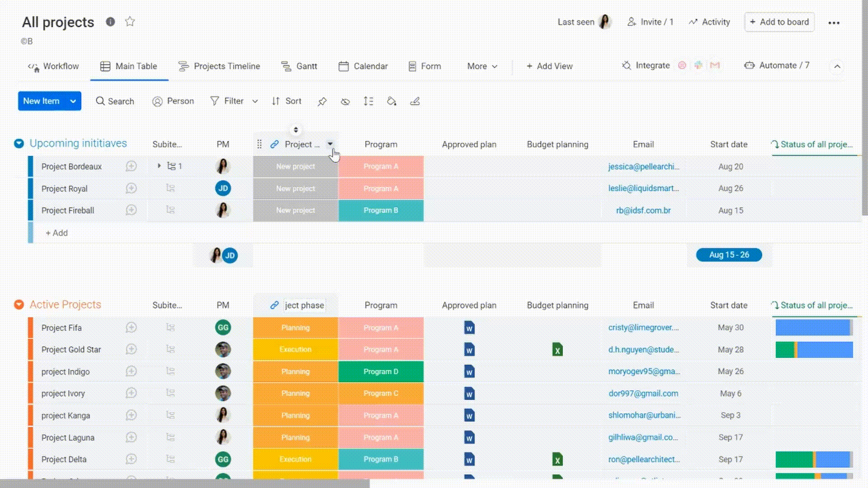Star the All projects board
868x488 pixels.
tap(130, 22)
